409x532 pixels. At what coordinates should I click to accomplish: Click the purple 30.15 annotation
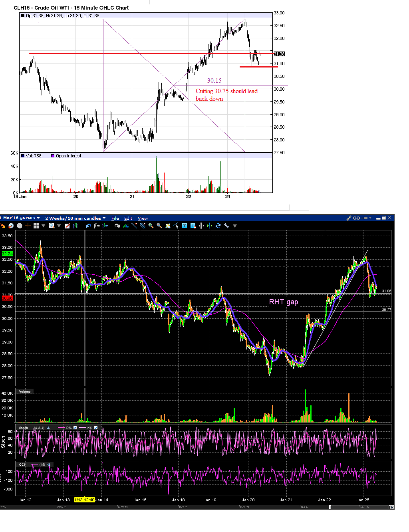tap(214, 81)
